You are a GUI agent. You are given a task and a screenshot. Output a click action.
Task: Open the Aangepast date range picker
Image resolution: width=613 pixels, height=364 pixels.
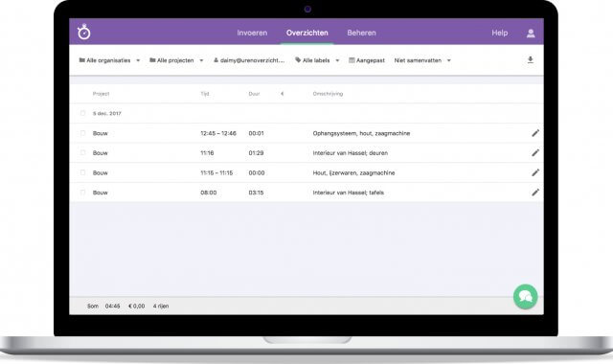367,60
